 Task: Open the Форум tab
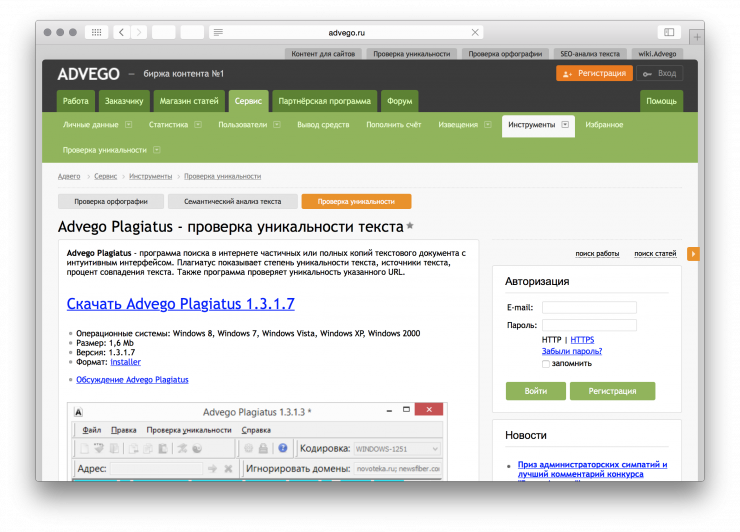pyautogui.click(x=400, y=101)
